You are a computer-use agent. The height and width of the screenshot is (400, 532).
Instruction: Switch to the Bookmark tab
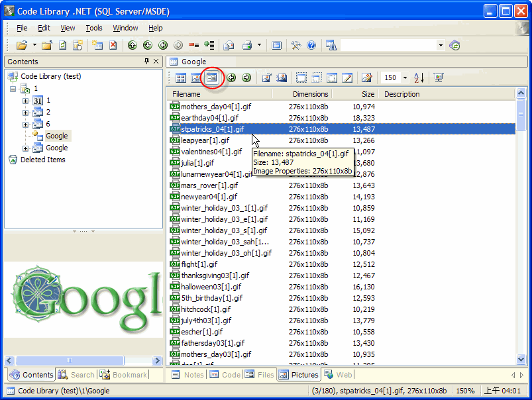(123, 375)
